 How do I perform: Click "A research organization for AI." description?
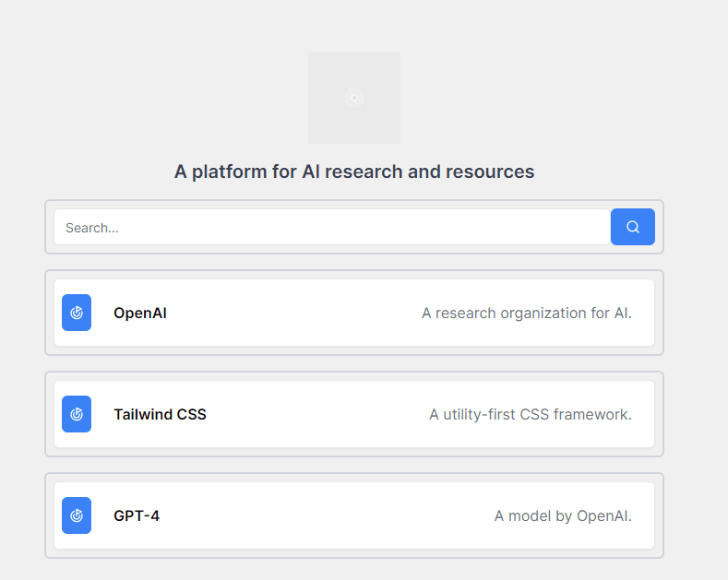pyautogui.click(x=526, y=313)
